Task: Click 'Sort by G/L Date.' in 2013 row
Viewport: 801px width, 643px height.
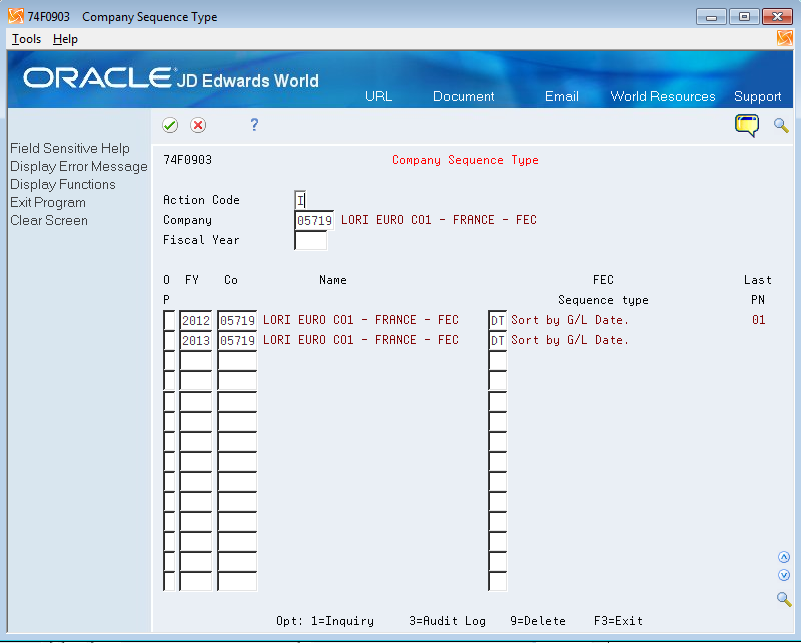Action: pyautogui.click(x=570, y=340)
